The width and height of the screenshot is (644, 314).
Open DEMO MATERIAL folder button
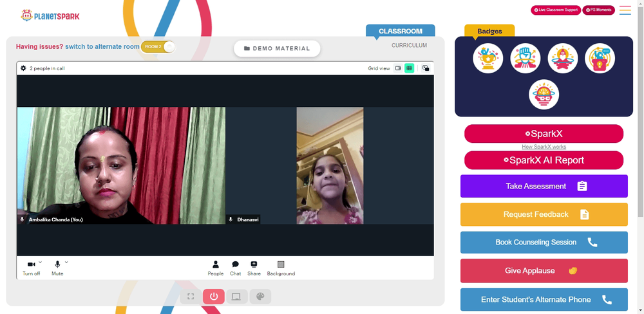[277, 48]
